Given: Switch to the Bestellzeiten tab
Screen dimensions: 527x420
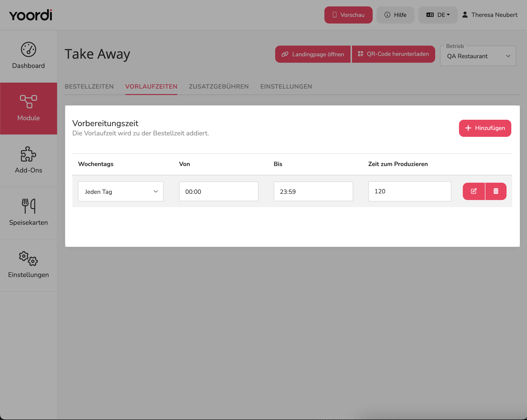Looking at the screenshot, I should tap(89, 86).
